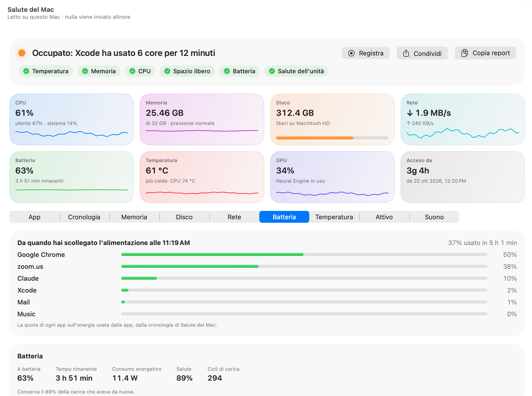Click the green checkmark on Batteria chip
532x396 pixels.
click(227, 71)
